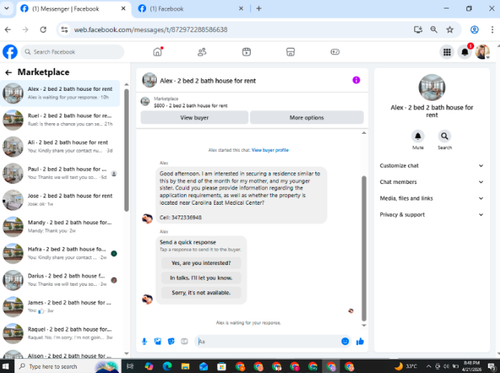This screenshot has height=373, width=500.
Task: Open the emoji picker
Action: coord(345,341)
